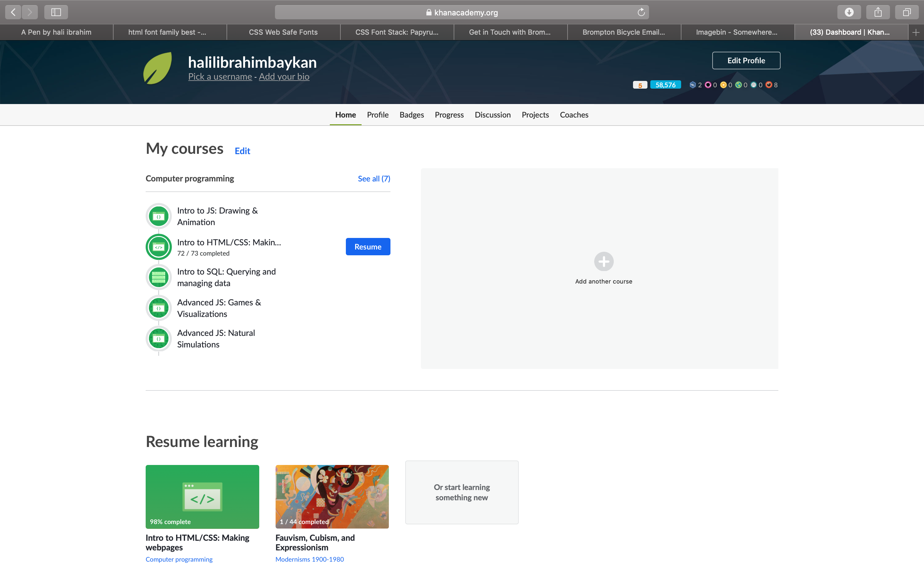Click the meteorite badge count icon

693,85
